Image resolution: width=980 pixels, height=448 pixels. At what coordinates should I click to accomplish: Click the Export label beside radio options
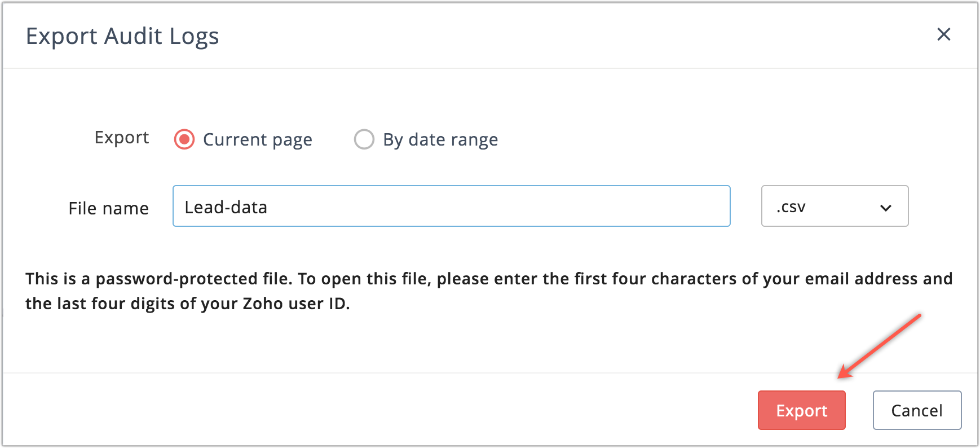pos(121,138)
